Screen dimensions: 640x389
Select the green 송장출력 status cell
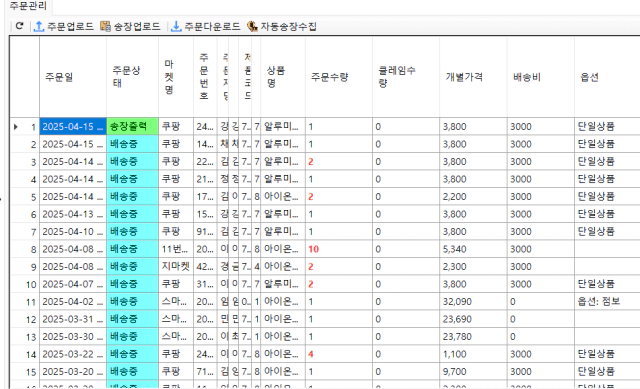(133, 127)
